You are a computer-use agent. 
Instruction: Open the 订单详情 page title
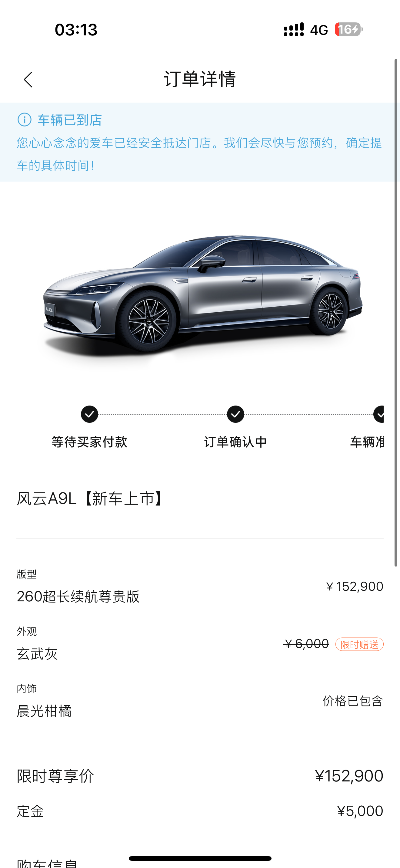point(200,80)
